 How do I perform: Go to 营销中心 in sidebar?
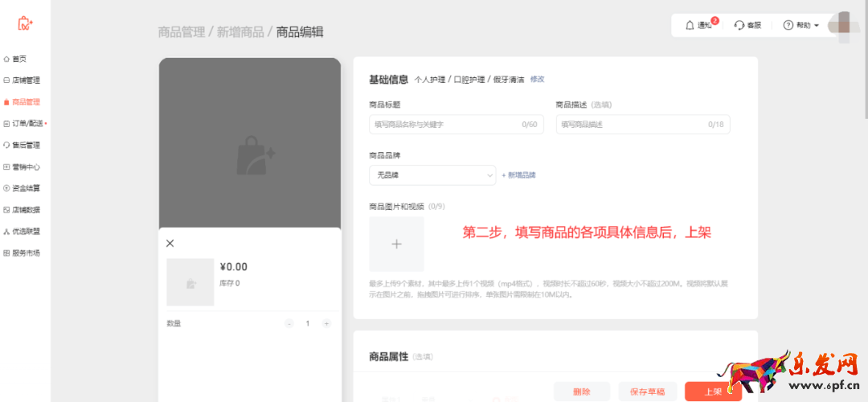tap(26, 167)
